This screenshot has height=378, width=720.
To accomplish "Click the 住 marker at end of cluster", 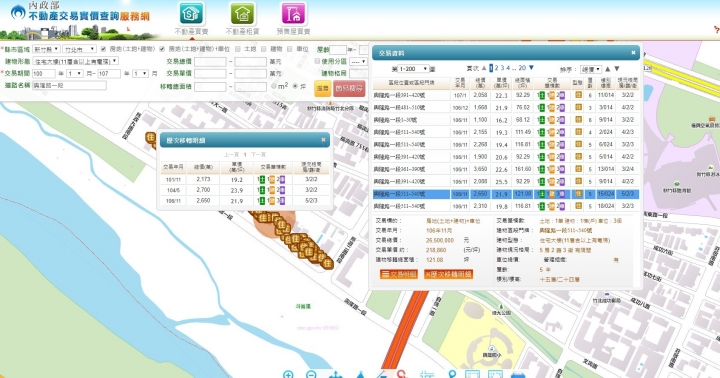I will coord(327,263).
